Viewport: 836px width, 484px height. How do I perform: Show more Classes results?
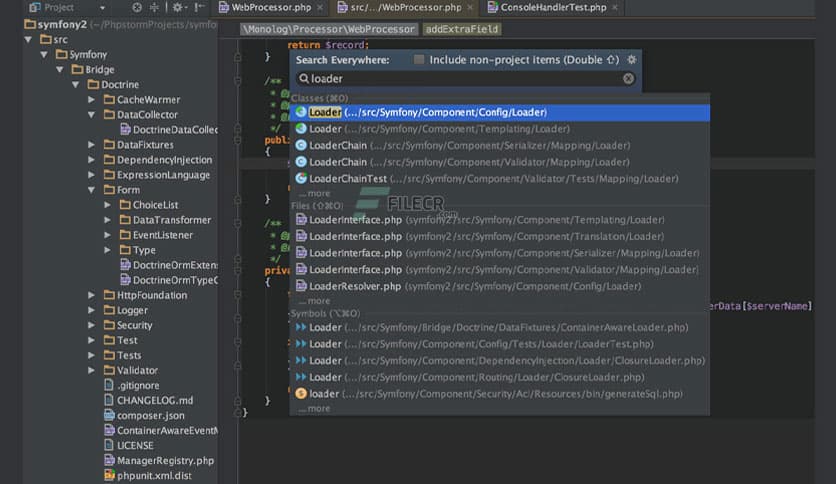click(x=315, y=193)
